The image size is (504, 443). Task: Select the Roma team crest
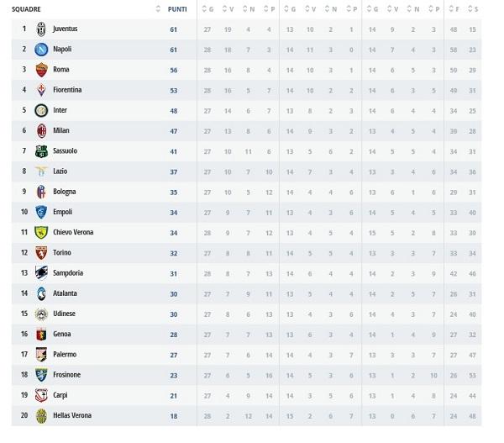coord(41,70)
